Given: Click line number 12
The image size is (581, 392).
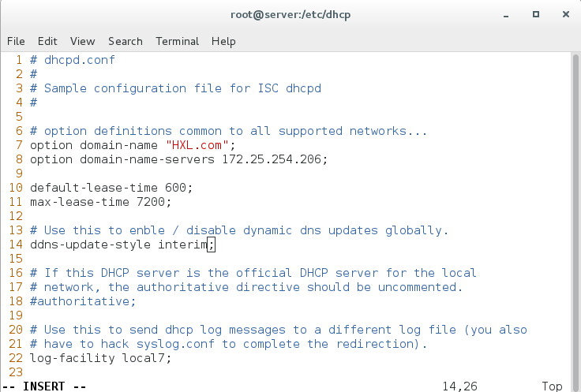Looking at the screenshot, I should pos(16,216).
